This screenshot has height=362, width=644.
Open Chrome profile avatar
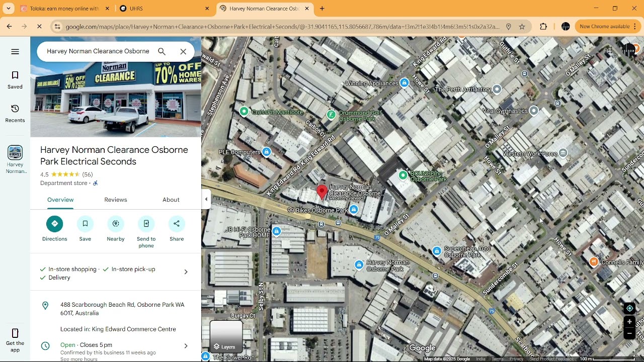(566, 27)
